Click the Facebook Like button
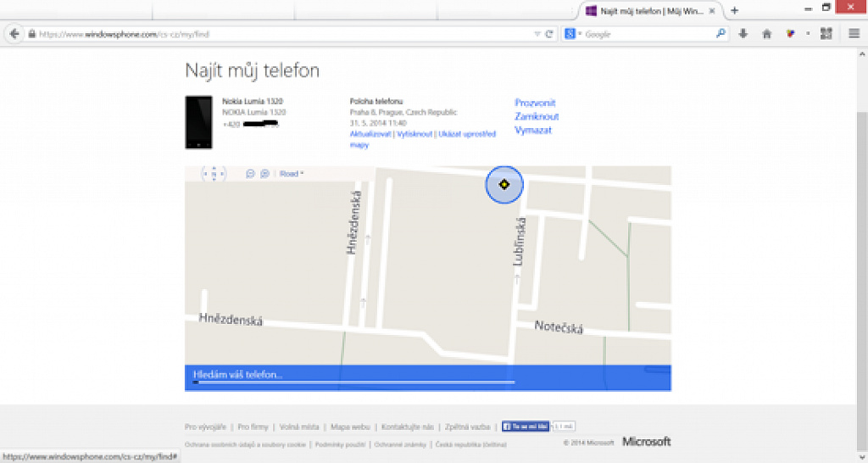868x463 pixels. tap(526, 427)
